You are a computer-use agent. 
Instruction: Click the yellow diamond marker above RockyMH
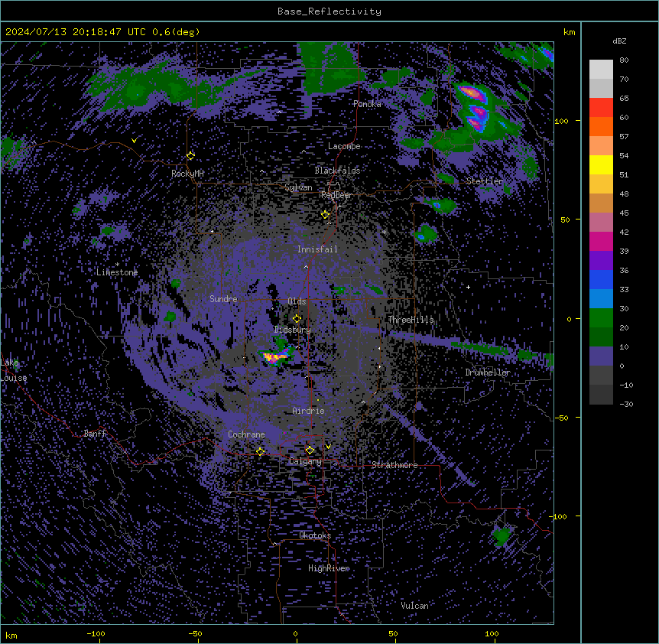[x=190, y=156]
